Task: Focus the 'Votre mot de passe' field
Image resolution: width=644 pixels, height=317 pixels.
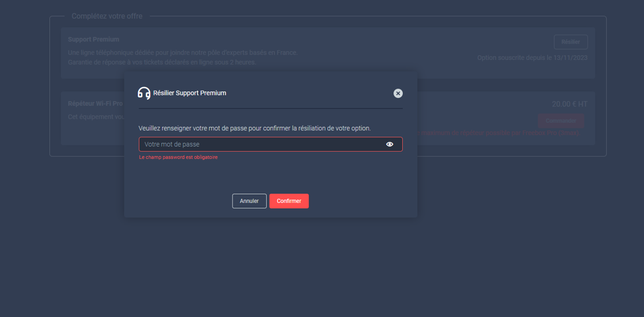Action: pos(262,144)
